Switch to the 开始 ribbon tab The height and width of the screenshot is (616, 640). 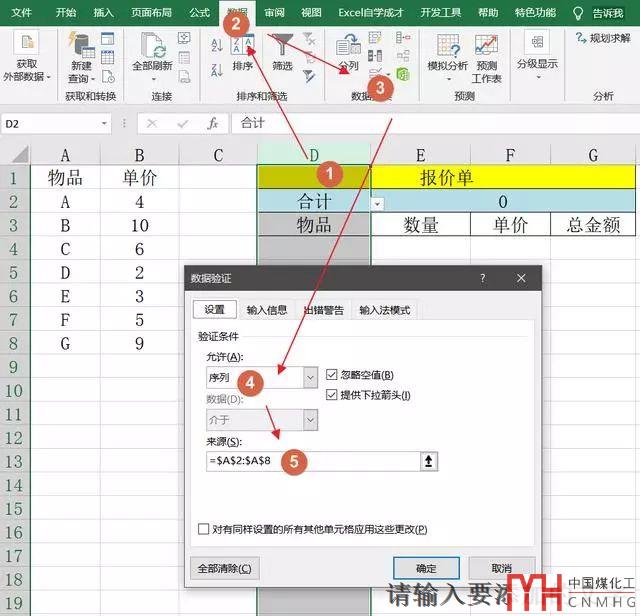point(66,13)
